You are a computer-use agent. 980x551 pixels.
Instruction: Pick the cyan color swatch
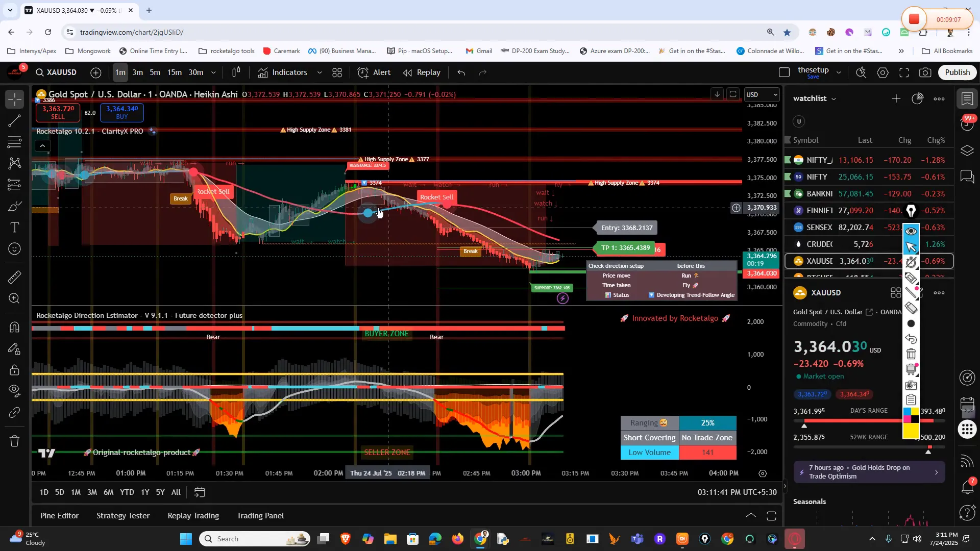907,411
